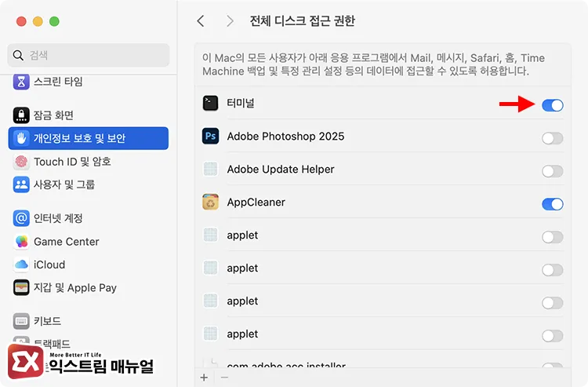Go back with the left chevron

[201, 21]
